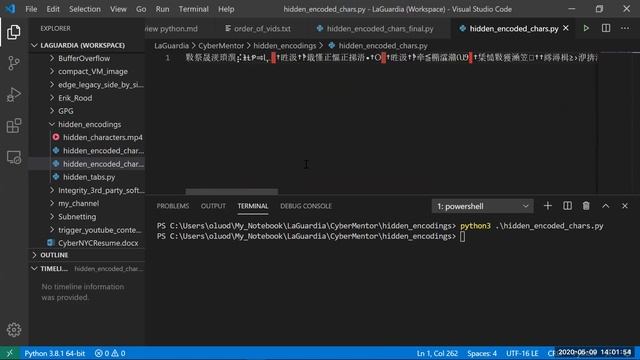The height and width of the screenshot is (360, 640).
Task: Switch to the DEBUG CONSOLE tab
Action: pyautogui.click(x=306, y=206)
